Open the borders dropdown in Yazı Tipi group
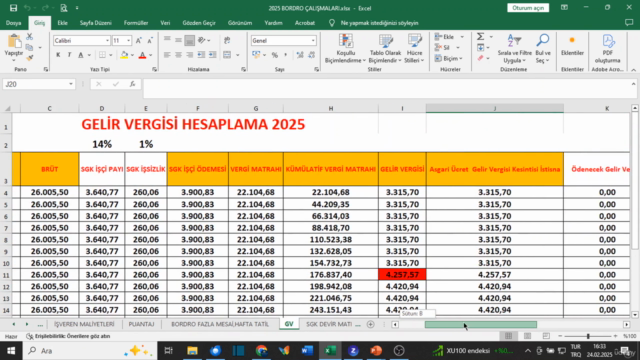 click(x=110, y=55)
